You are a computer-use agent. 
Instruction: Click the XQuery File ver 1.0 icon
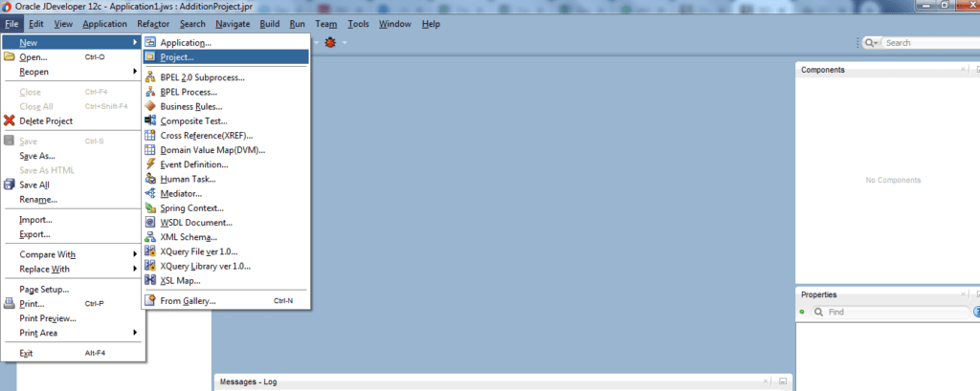(150, 251)
